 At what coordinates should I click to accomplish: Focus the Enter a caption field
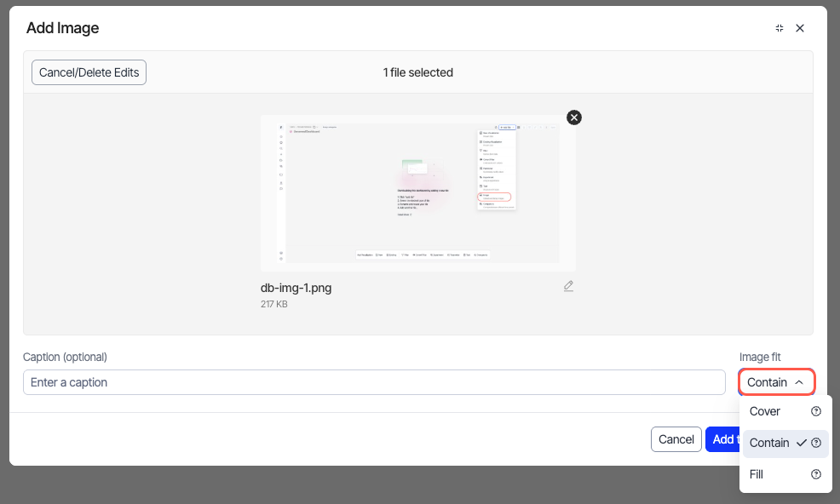click(374, 382)
